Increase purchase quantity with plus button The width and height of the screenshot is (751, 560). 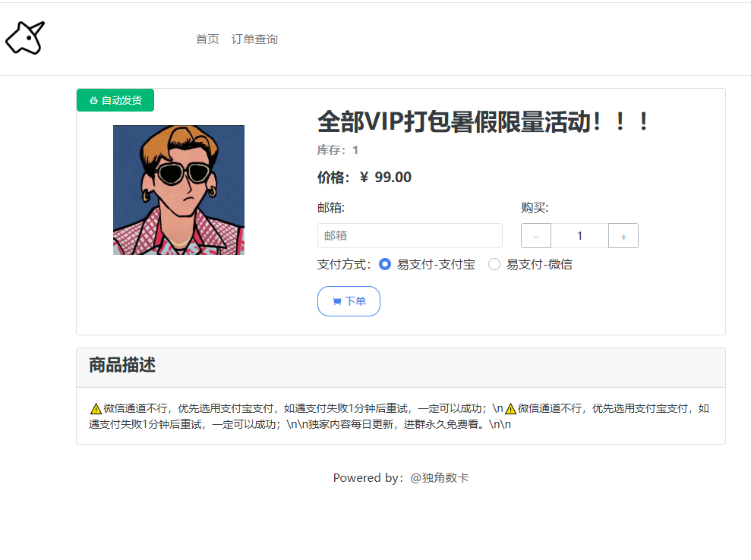623,236
